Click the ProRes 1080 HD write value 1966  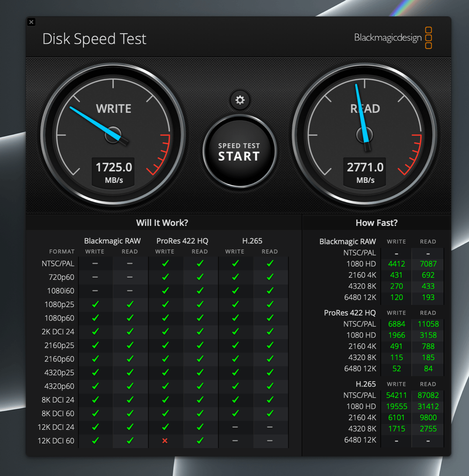tap(397, 335)
